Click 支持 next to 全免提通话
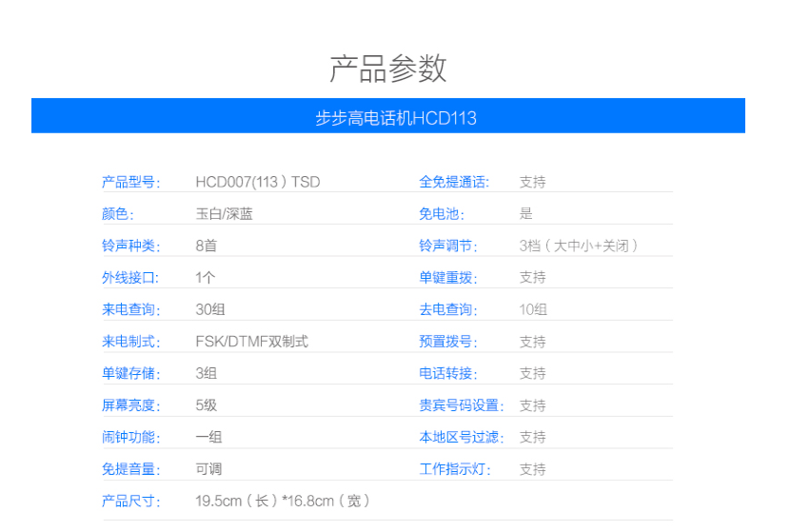The image size is (810, 532). tap(533, 182)
